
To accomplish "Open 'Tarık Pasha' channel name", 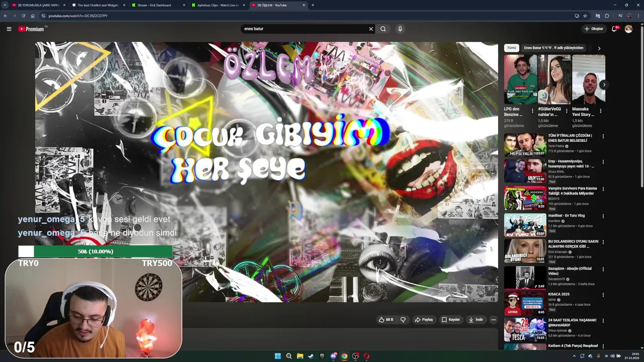I will coord(556,146).
